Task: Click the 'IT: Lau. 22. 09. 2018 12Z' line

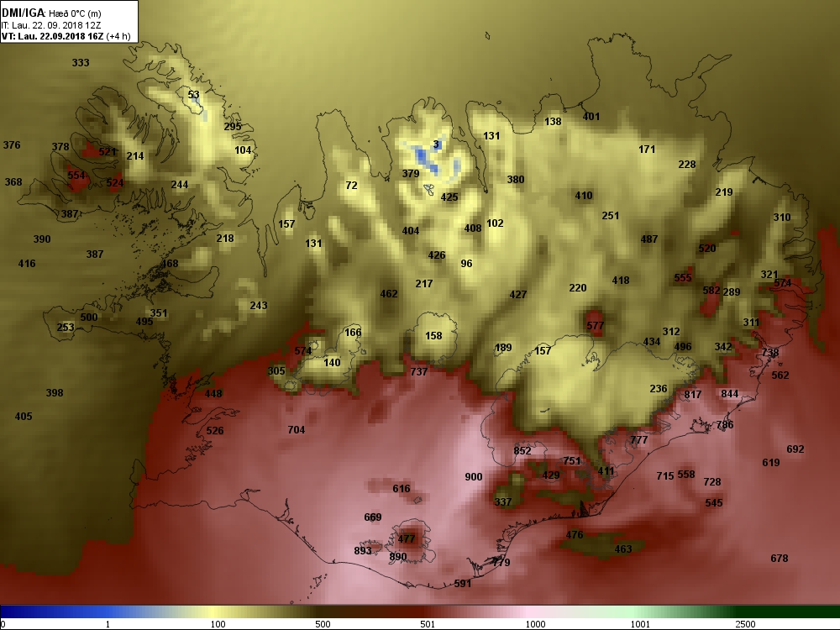Action: (51, 25)
